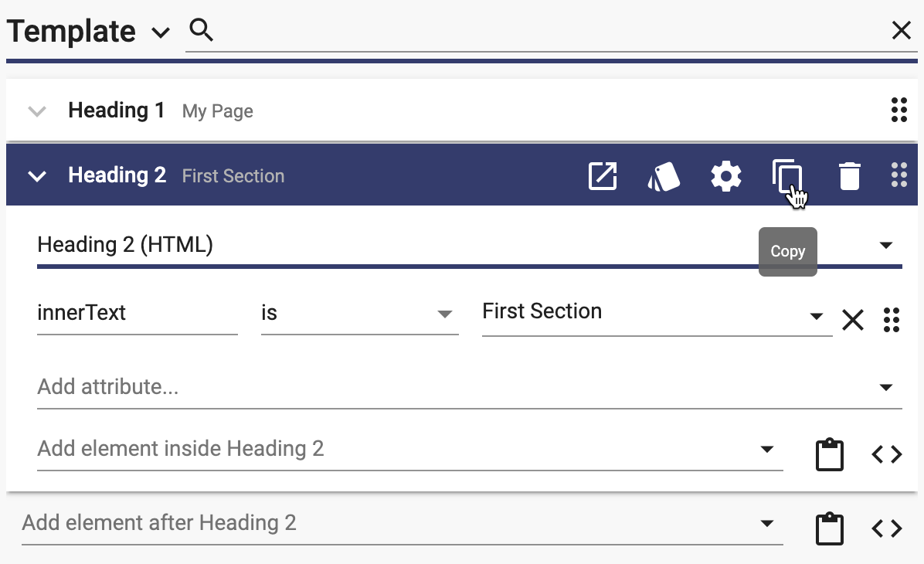Paste clipboard inside Heading 2
Screen dimensions: 924x564
pos(830,454)
